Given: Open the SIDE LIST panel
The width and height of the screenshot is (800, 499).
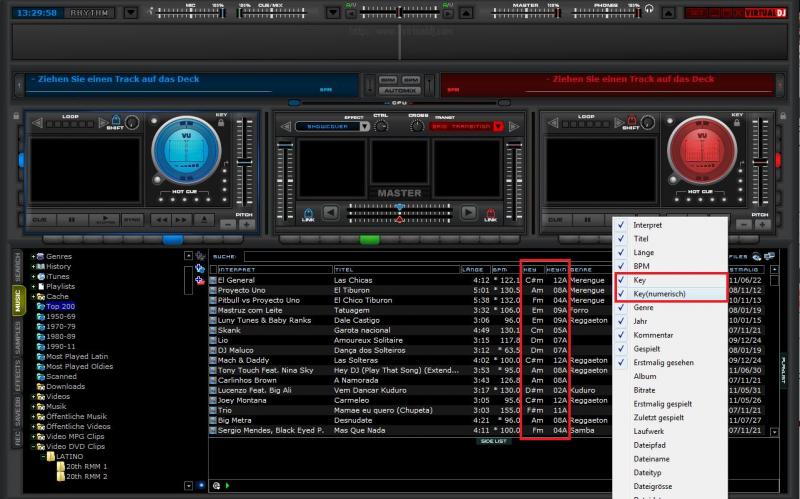Looking at the screenshot, I should 493,441.
